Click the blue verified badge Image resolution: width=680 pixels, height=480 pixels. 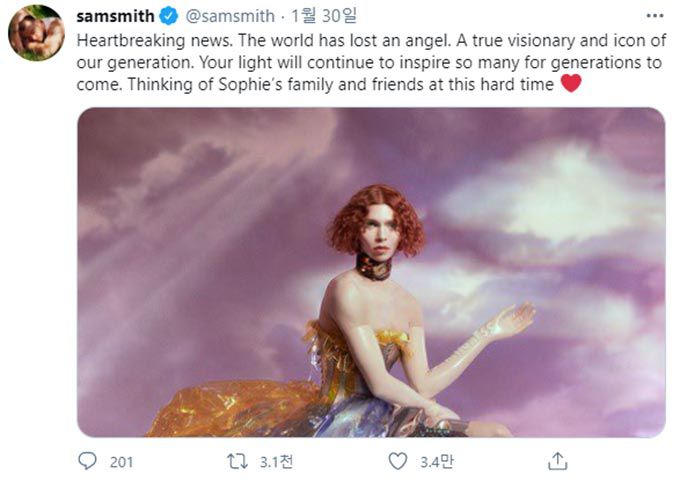[x=170, y=17]
